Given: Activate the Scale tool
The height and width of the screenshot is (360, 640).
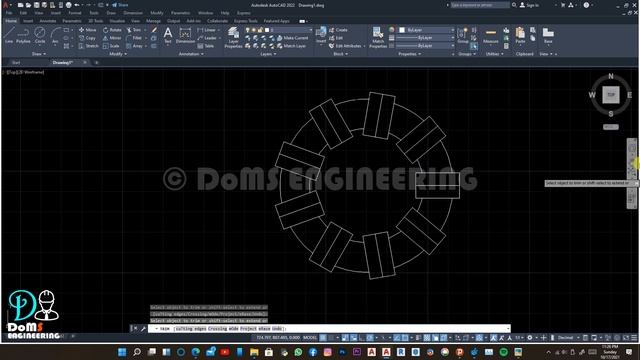Looking at the screenshot, I should point(111,46).
